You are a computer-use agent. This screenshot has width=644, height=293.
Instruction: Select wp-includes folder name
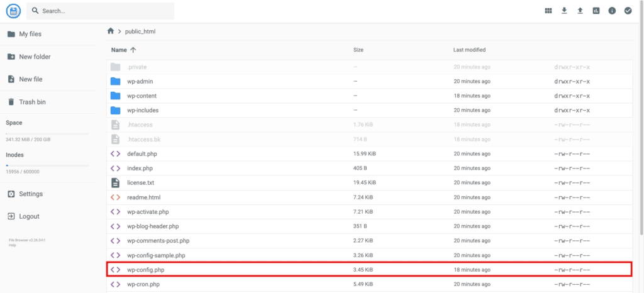143,111
